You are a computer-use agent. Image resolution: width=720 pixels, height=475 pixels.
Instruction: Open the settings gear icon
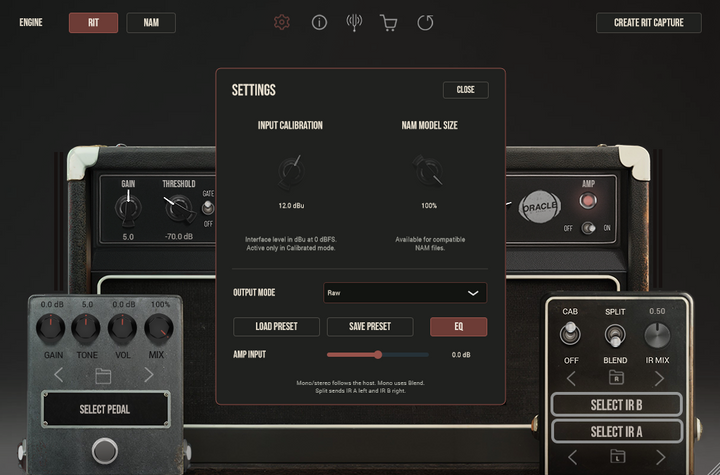click(x=281, y=22)
